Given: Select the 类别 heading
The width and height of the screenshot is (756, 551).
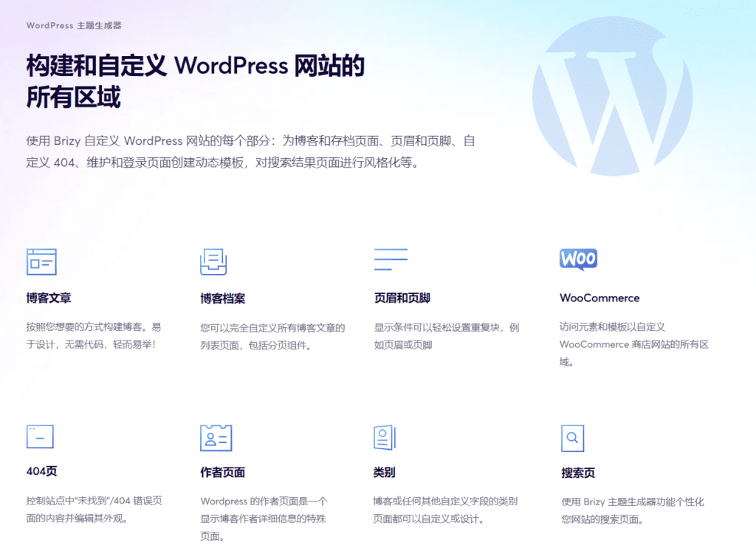Looking at the screenshot, I should point(384,473).
